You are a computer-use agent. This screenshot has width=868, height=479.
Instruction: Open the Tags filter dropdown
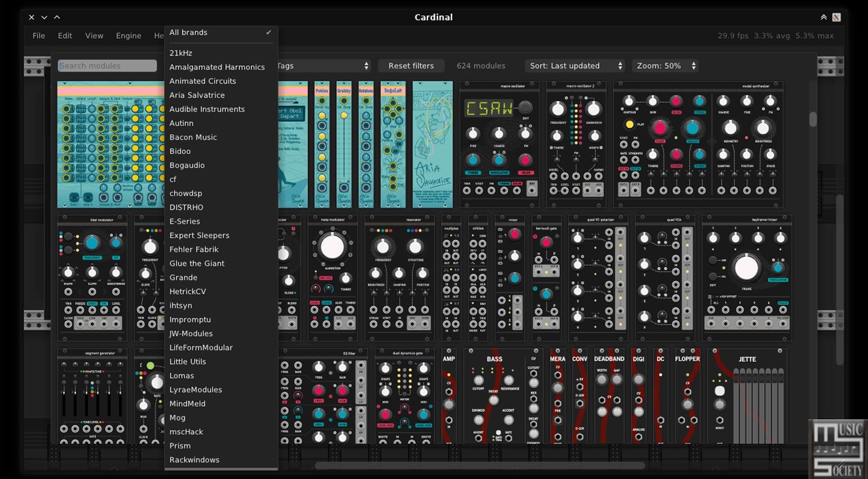coord(324,66)
